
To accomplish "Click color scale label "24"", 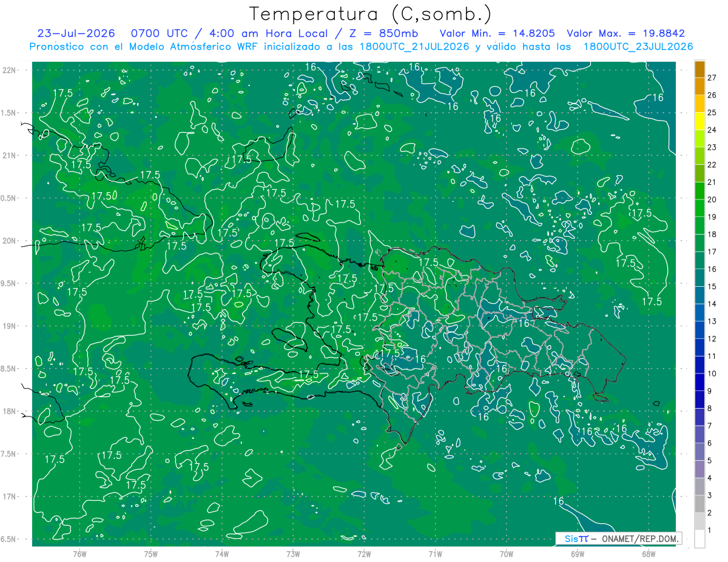I will point(712,130).
